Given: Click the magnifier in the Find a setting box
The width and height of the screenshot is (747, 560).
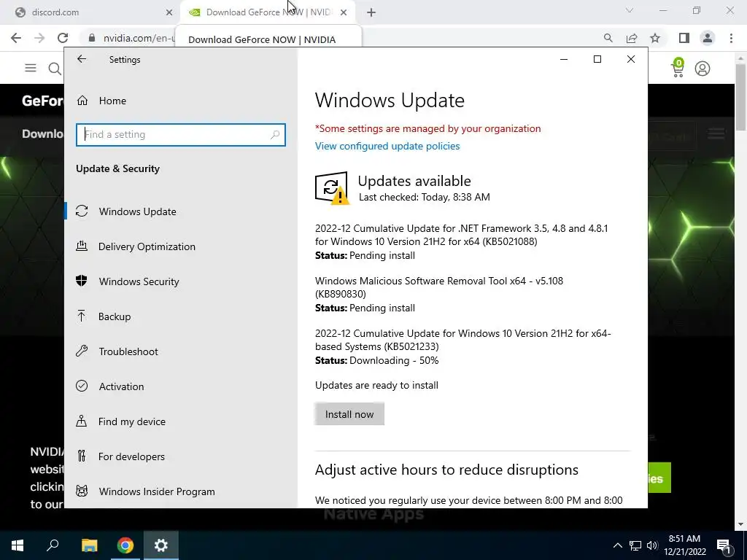Looking at the screenshot, I should 275,135.
